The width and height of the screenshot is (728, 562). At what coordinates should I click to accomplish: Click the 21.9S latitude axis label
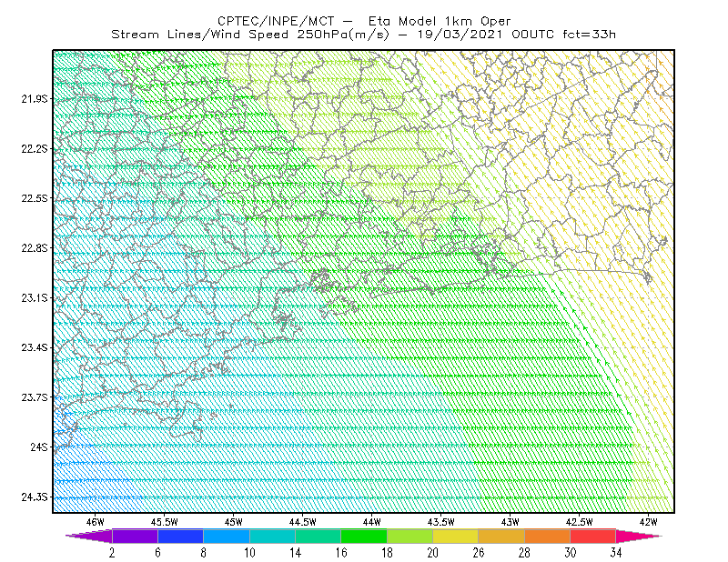[35, 99]
